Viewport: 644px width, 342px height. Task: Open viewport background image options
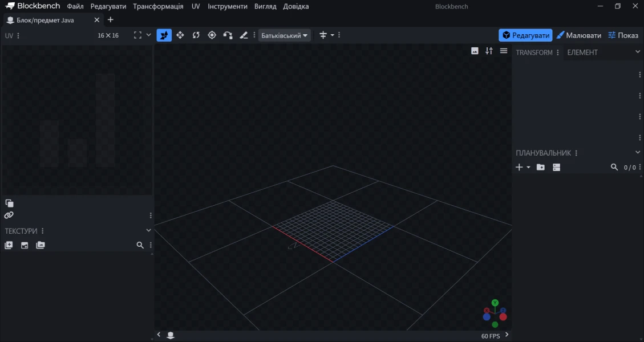475,51
